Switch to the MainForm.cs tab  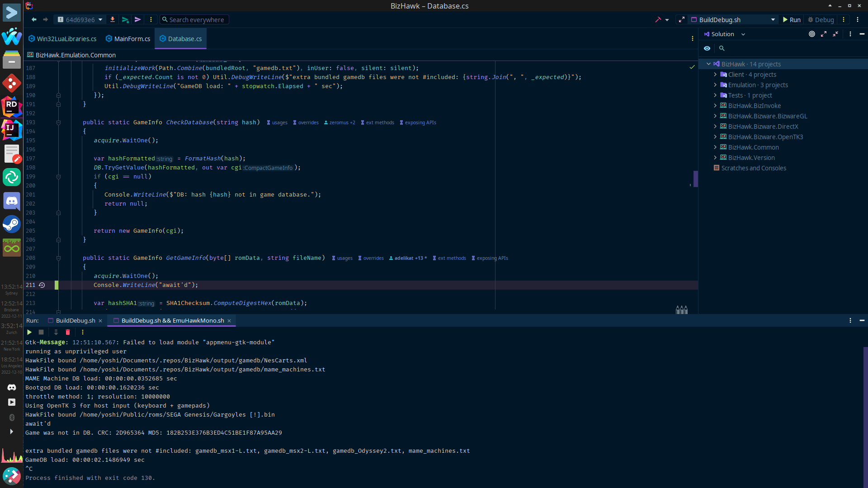127,39
